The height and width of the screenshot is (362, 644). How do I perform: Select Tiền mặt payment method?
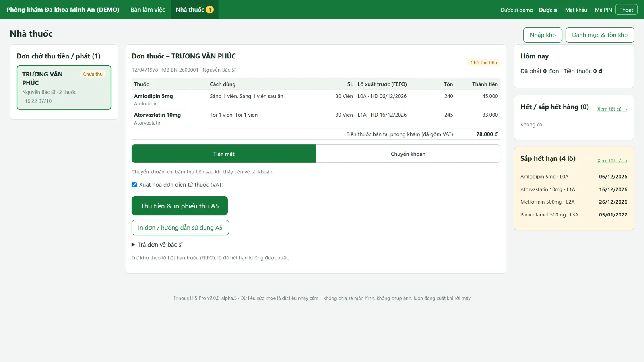click(x=224, y=154)
